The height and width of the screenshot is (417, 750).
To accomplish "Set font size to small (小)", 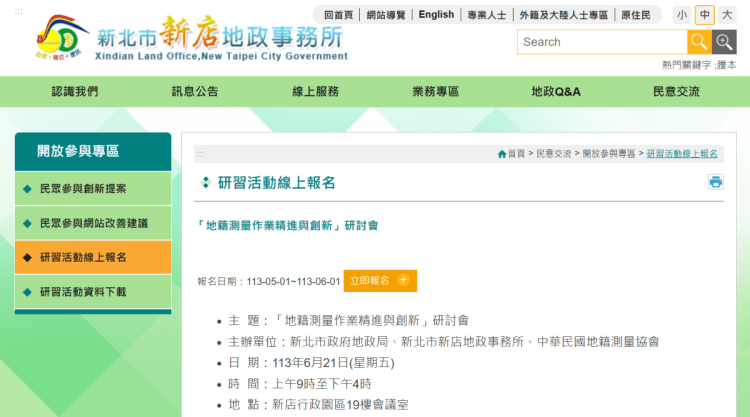I will click(x=681, y=15).
